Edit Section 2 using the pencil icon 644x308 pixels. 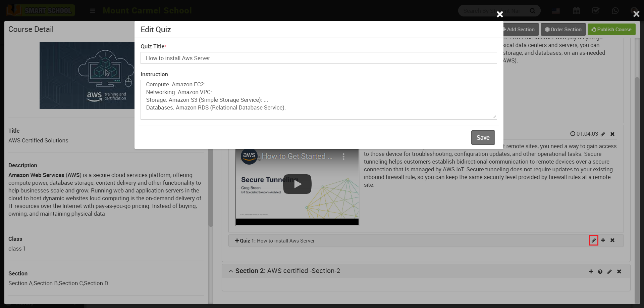[609, 272]
